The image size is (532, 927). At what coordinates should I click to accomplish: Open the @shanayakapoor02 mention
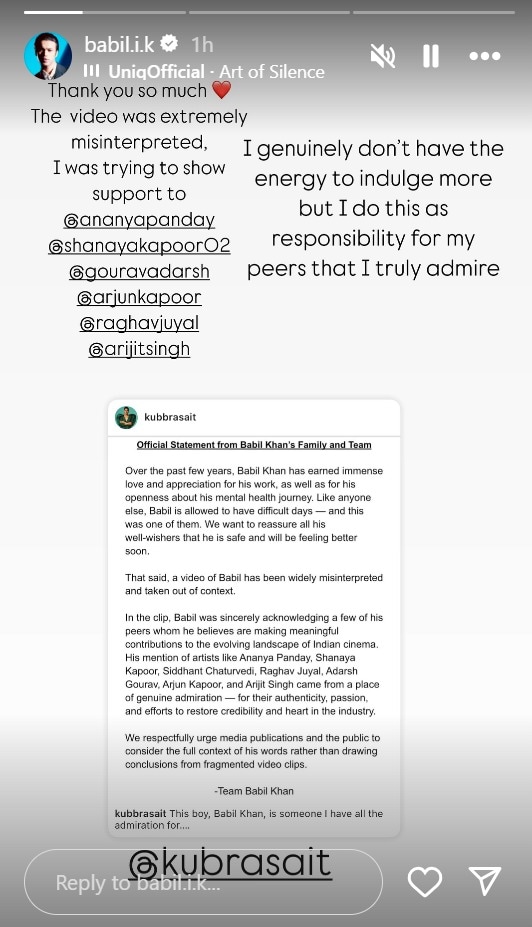click(x=139, y=245)
